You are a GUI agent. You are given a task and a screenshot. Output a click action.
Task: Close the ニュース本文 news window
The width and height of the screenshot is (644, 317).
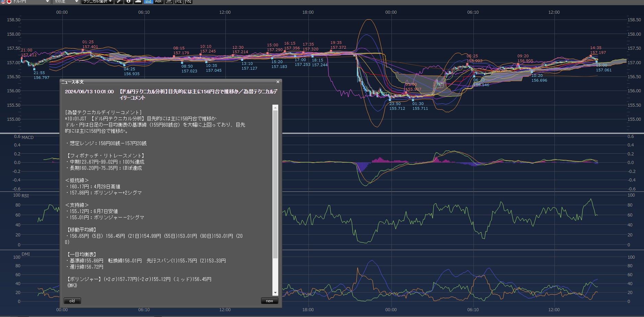click(278, 82)
